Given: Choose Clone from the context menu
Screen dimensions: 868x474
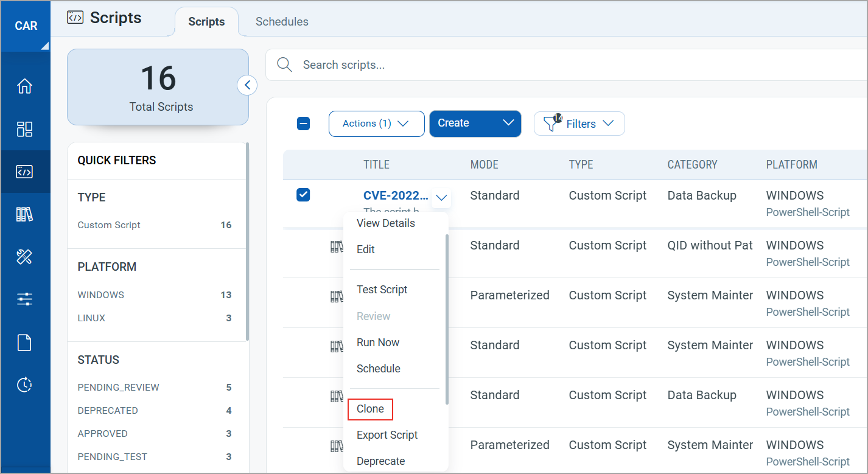Looking at the screenshot, I should 370,409.
